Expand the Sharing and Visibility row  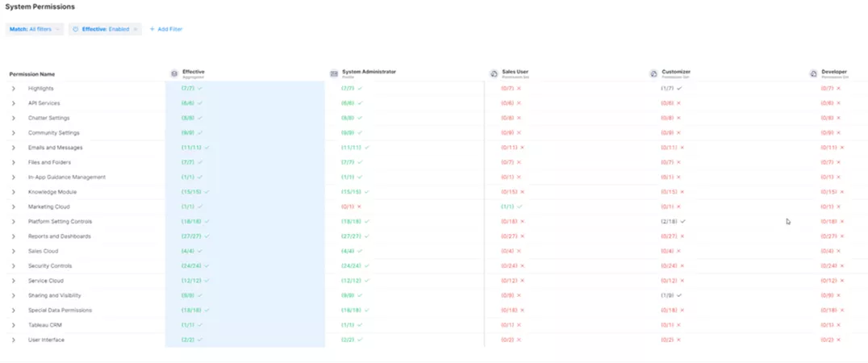(x=13, y=295)
